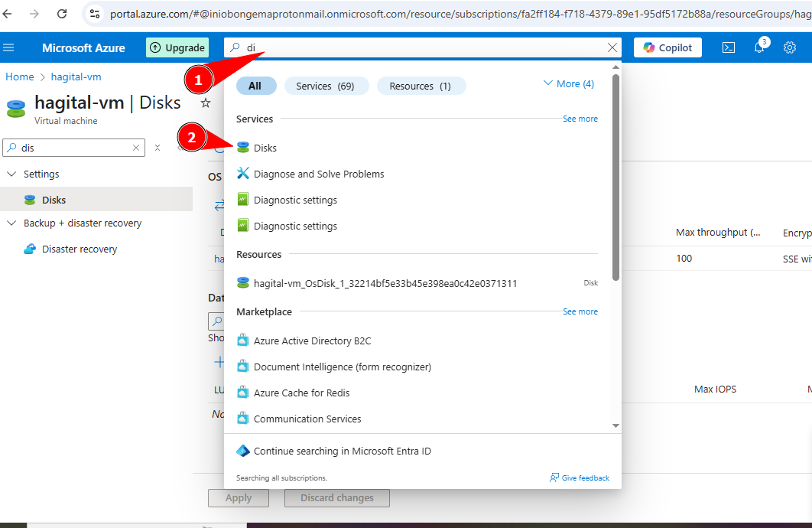Click See more next to Marketplace

click(x=580, y=311)
